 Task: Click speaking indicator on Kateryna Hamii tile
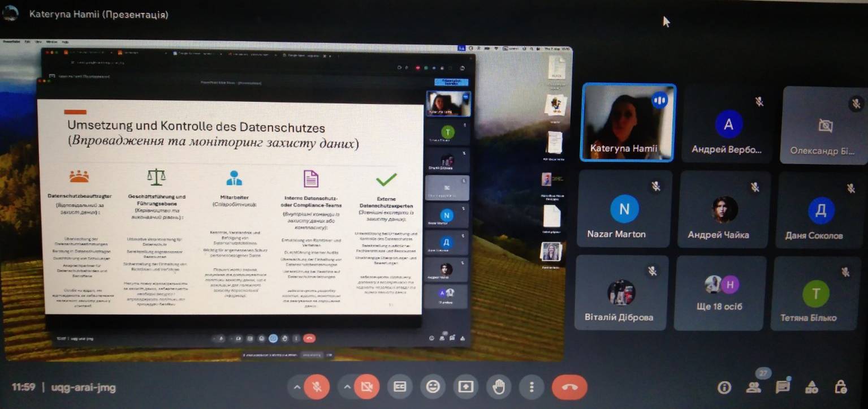[x=659, y=101]
